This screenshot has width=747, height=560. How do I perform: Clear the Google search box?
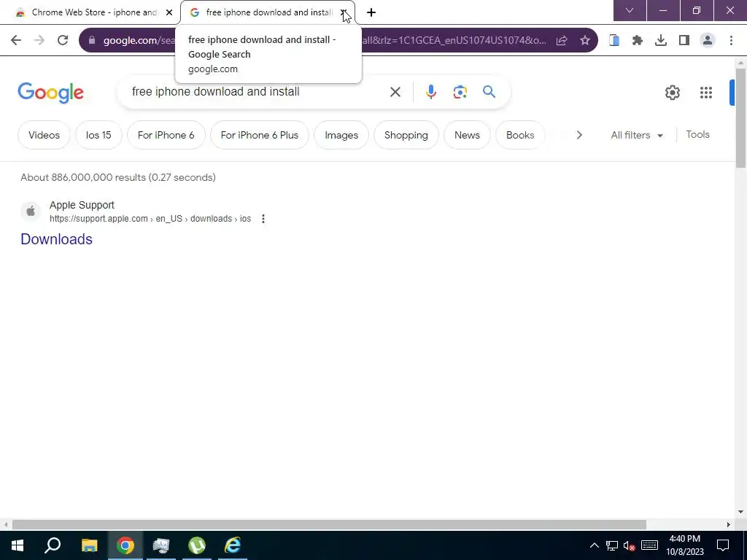pos(395,92)
